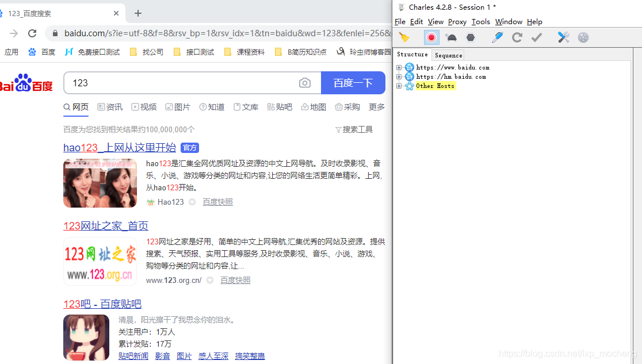Open the 123网址之家_首页 result link

[106, 226]
